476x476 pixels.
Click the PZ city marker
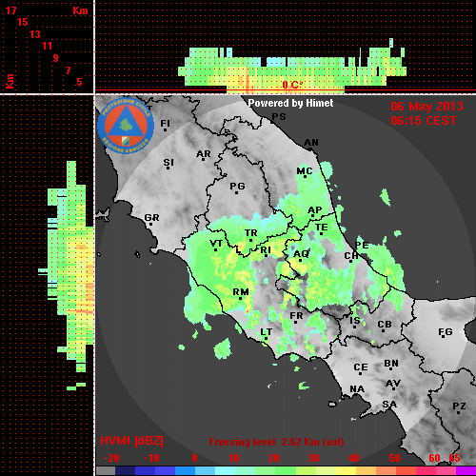point(459,412)
